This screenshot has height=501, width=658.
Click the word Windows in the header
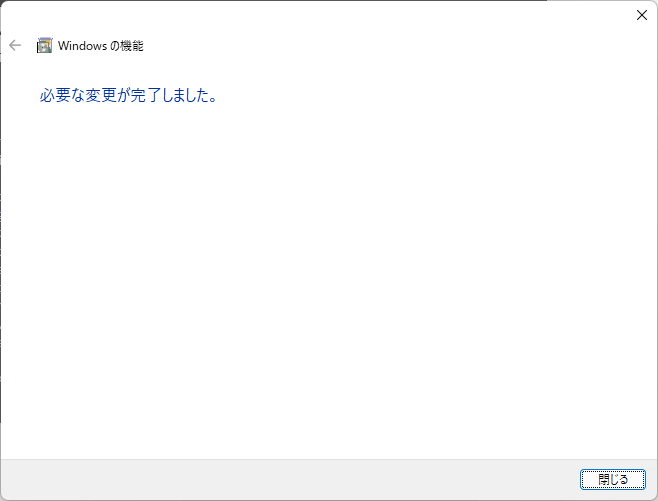pyautogui.click(x=82, y=45)
